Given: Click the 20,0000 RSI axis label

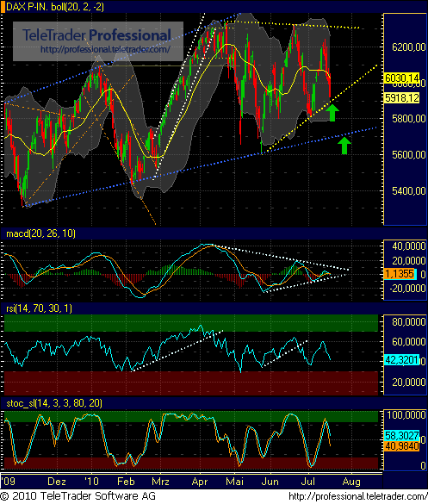Looking at the screenshot, I should tap(409, 383).
